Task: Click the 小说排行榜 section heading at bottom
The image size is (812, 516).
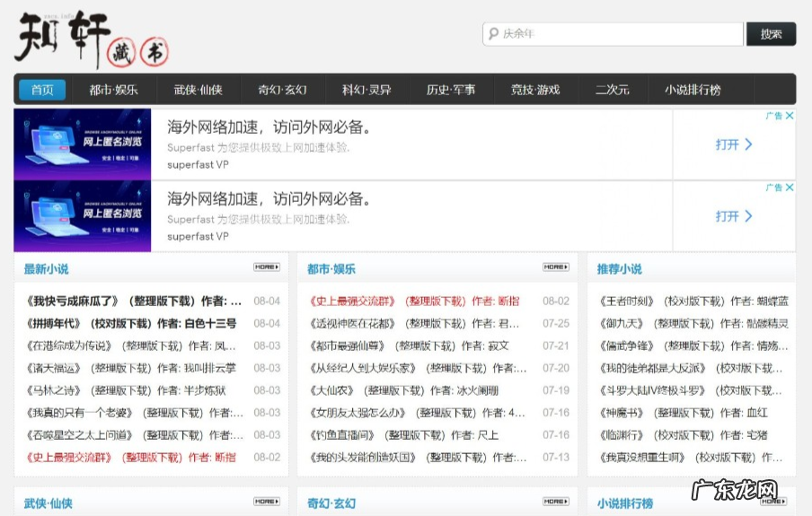Action: (x=625, y=503)
